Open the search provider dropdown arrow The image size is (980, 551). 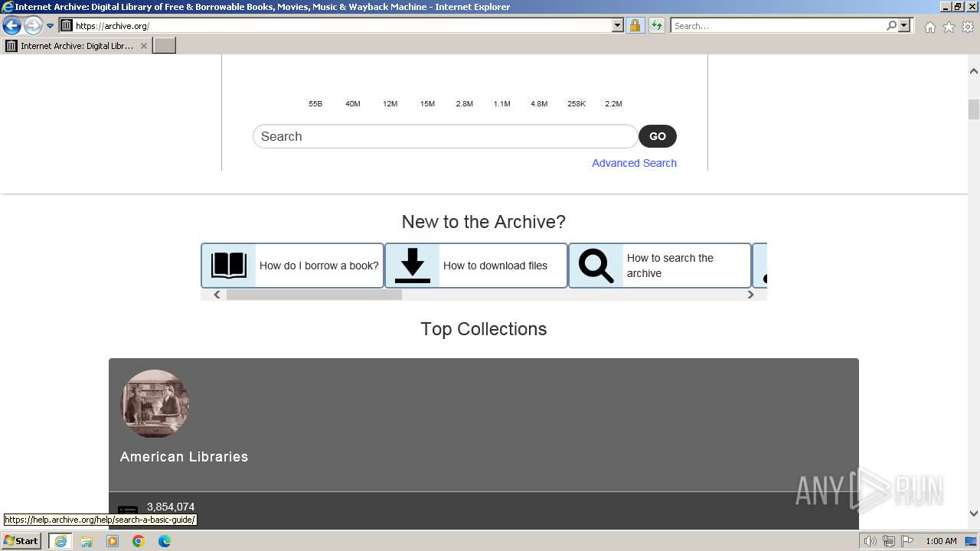(904, 26)
